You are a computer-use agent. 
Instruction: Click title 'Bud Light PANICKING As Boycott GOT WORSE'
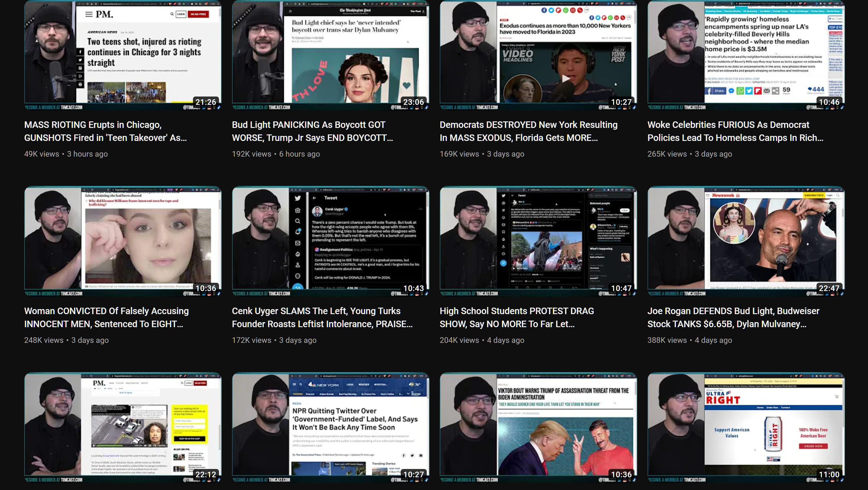[312, 131]
